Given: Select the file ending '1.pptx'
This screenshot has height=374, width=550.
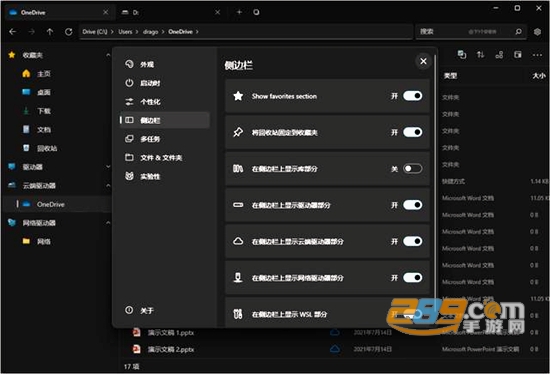Looking at the screenshot, I should coord(171,333).
